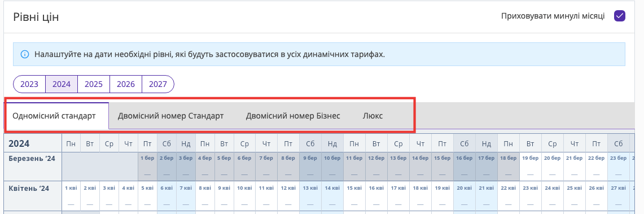
Task: Select the '12 кві' day cell
Action: [288, 195]
